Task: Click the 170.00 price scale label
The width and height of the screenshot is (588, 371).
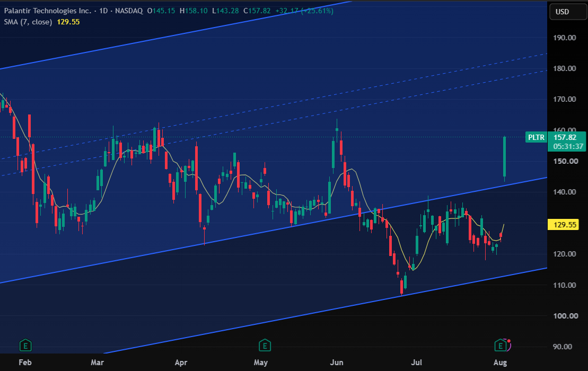Action: click(x=564, y=99)
